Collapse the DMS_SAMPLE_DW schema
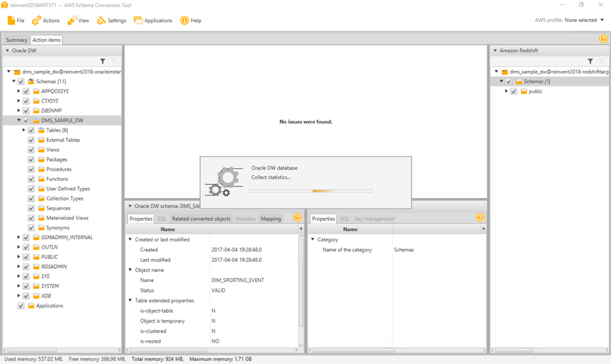 (18, 120)
